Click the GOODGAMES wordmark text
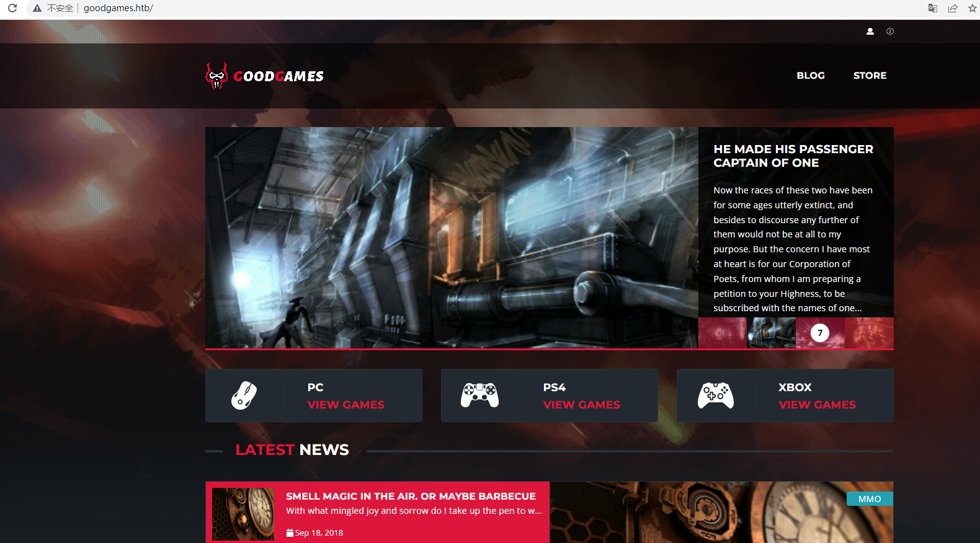This screenshot has height=543, width=980. coord(278,76)
